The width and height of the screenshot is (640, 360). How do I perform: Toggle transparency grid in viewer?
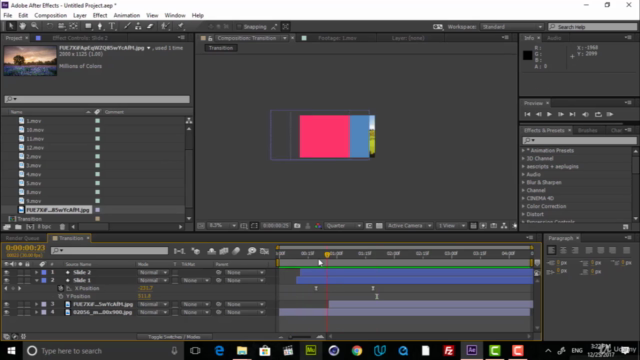coord(379,226)
